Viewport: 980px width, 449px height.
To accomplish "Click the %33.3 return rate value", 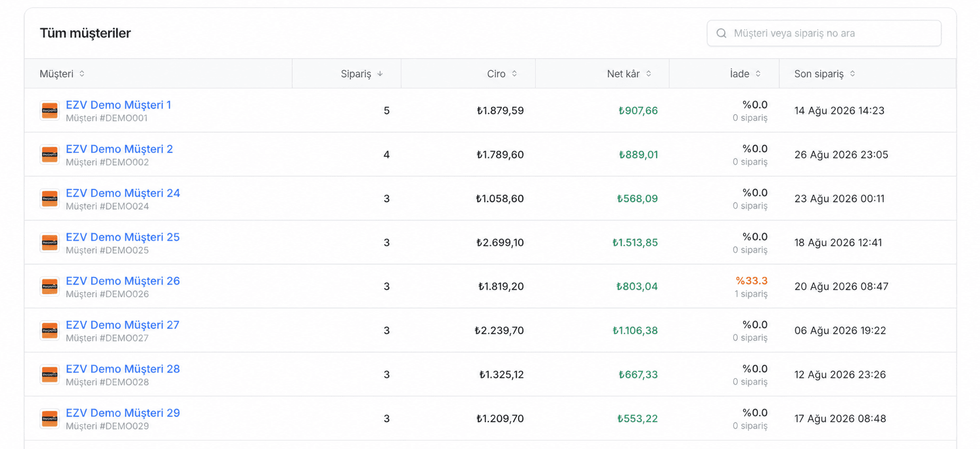I will tap(751, 281).
